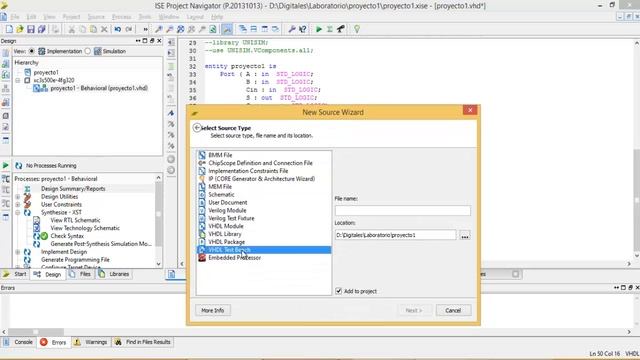Click the highlighted toolbar icon left of the layout icons
Screen dimensions: 640x360
coord(227,29)
